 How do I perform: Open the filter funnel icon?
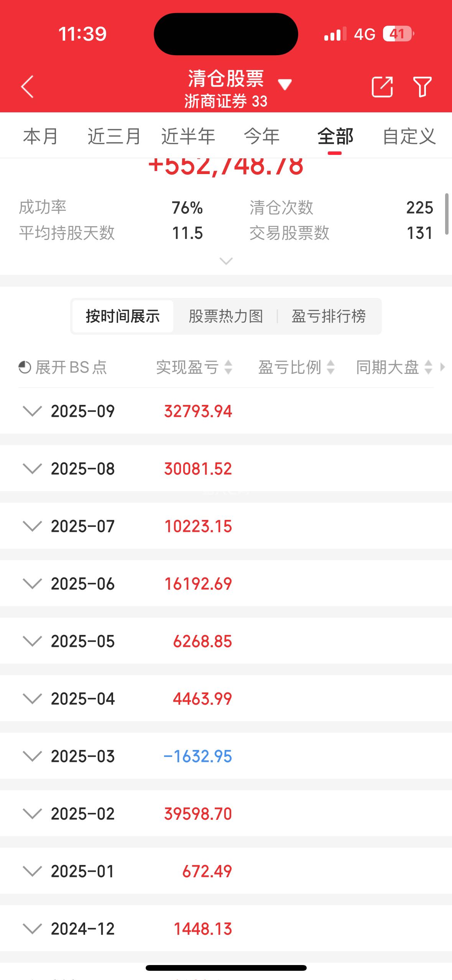coord(422,87)
